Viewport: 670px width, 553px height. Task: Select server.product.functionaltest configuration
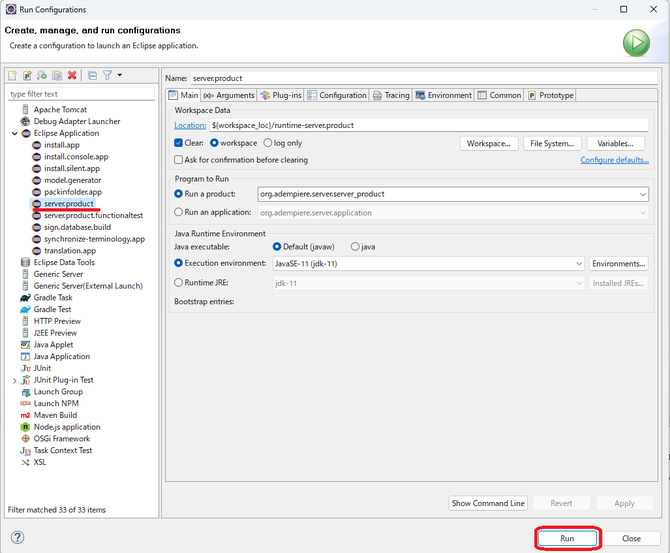94,215
